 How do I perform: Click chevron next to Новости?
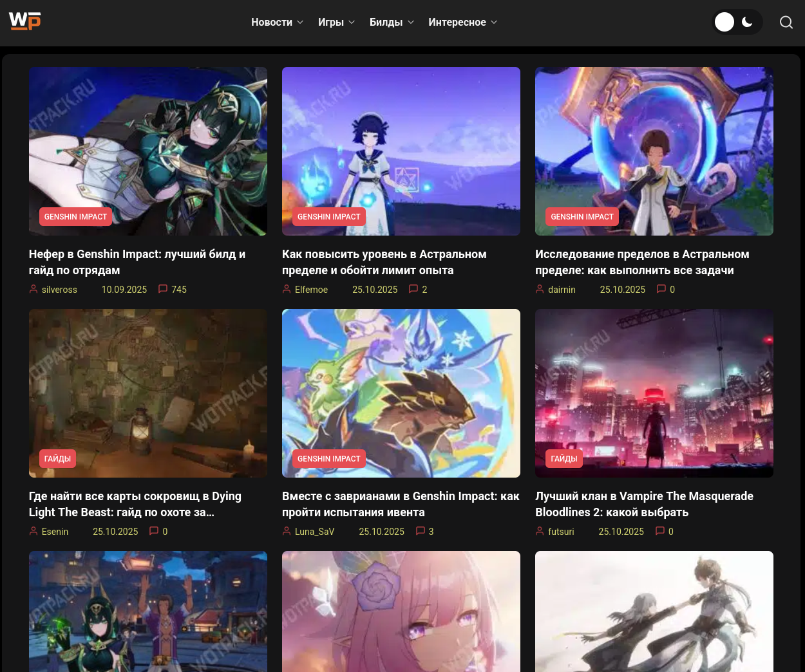point(300,23)
